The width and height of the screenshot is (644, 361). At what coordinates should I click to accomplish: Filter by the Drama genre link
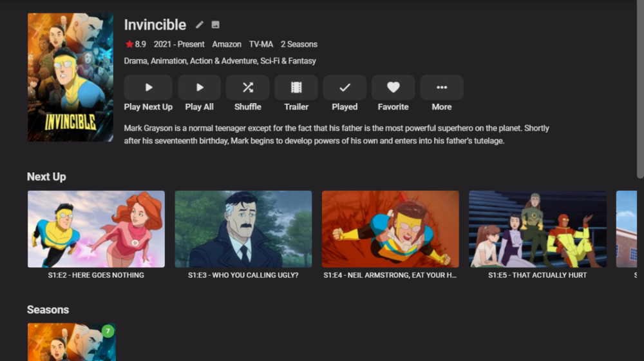pos(135,61)
